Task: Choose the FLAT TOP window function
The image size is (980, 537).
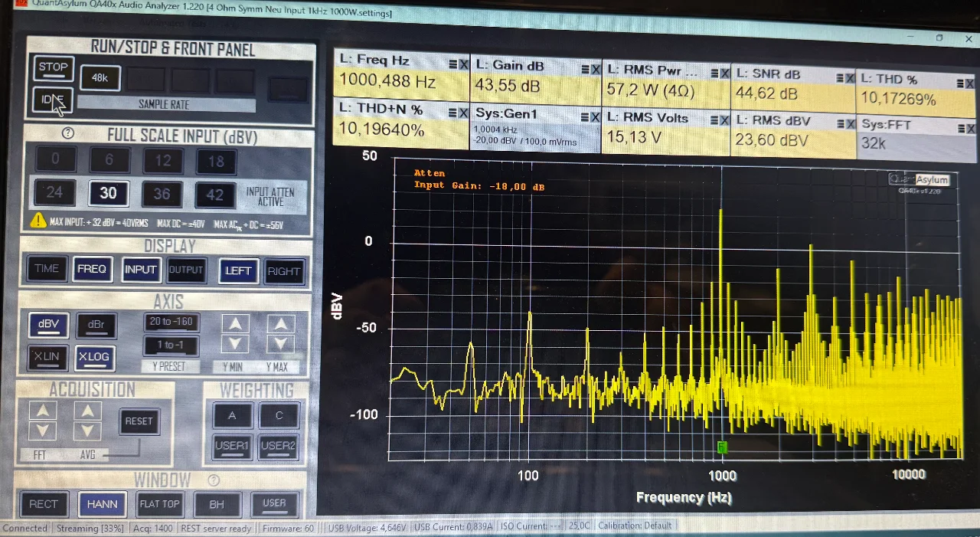Action: tap(159, 504)
